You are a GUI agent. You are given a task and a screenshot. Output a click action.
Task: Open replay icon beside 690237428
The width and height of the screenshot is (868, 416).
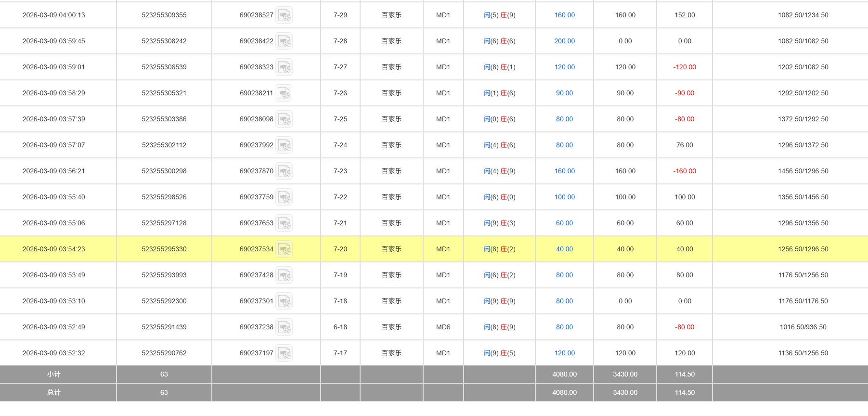point(285,275)
